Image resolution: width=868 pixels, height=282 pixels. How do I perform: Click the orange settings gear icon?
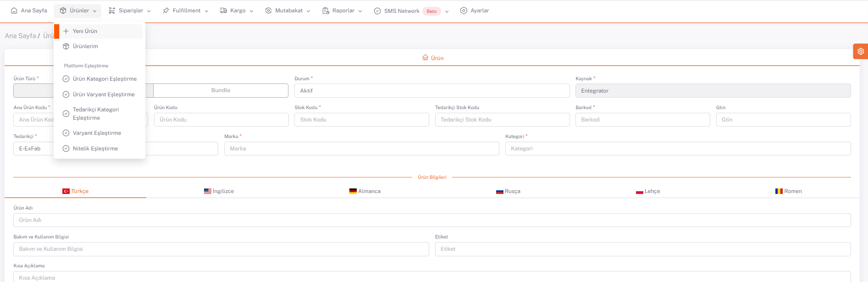(861, 51)
